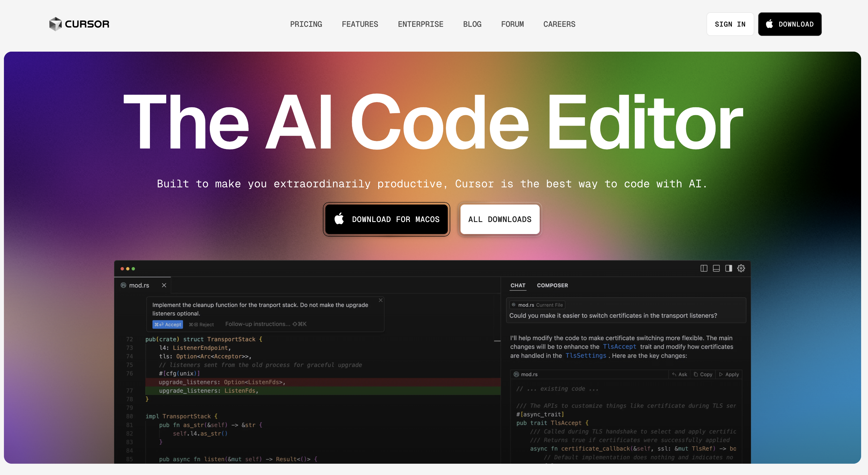Viewport: 868px width, 475px height.
Task: Open the Blog link
Action: [472, 24]
